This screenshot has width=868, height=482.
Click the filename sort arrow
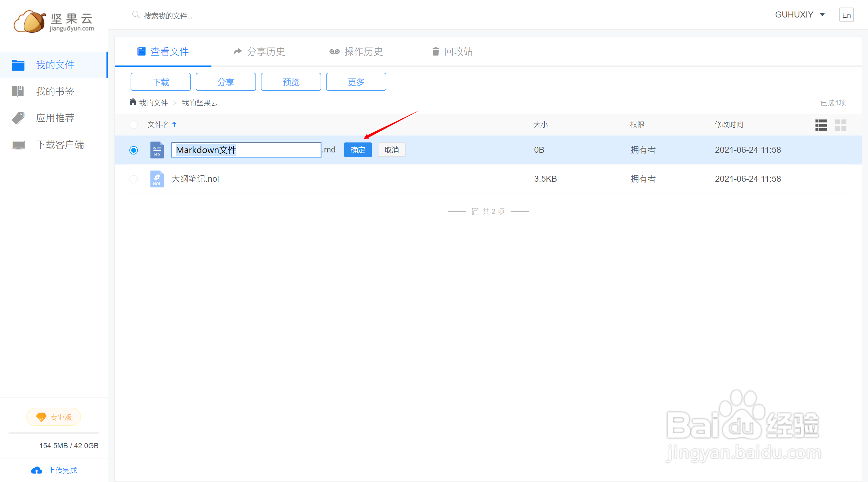coord(174,124)
